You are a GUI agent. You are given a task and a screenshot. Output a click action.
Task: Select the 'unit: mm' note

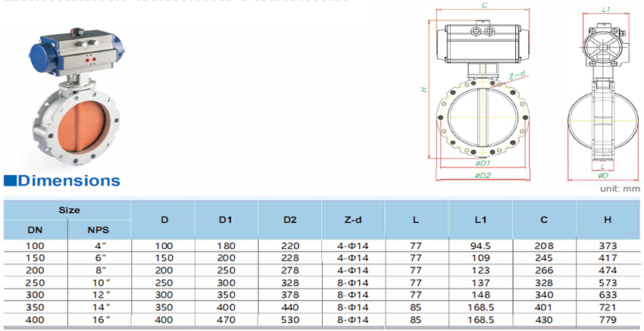click(x=620, y=189)
